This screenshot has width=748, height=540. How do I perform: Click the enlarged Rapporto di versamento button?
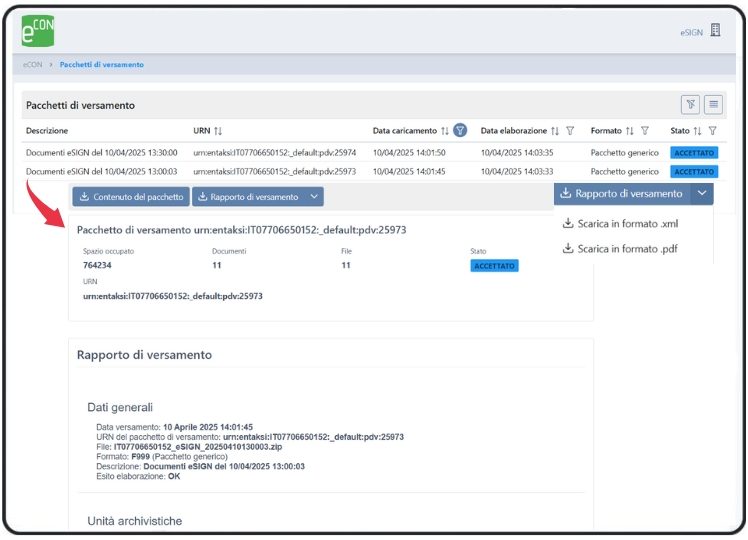pyautogui.click(x=622, y=194)
